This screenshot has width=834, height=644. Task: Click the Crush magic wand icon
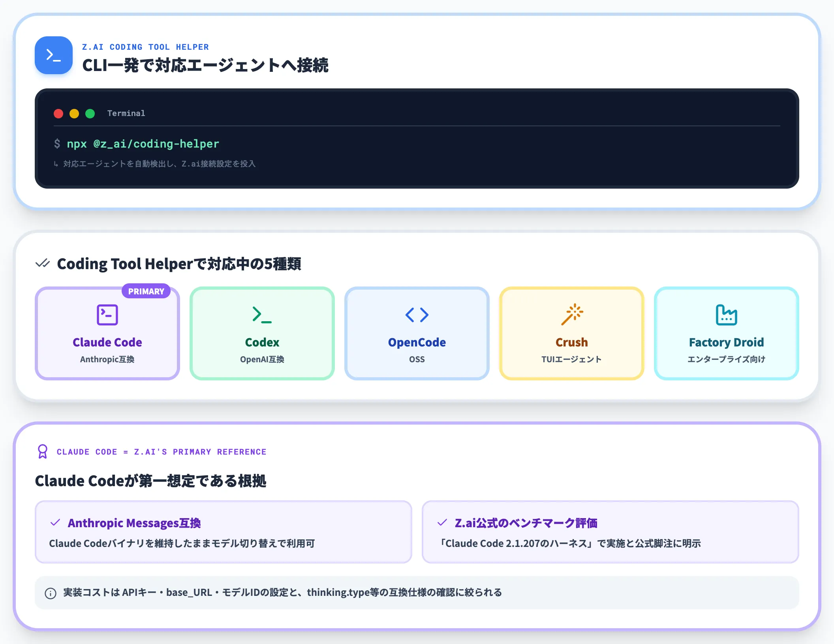[x=572, y=315]
